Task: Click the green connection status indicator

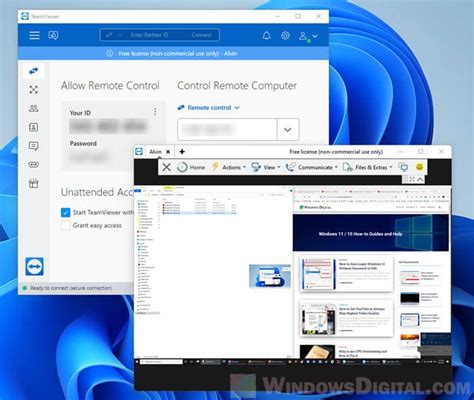Action: coord(24,288)
